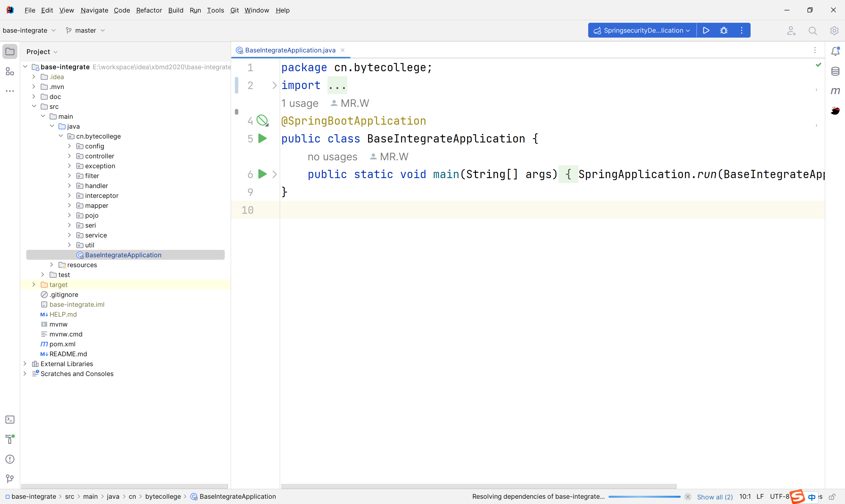Expand the folded import block

(x=275, y=85)
